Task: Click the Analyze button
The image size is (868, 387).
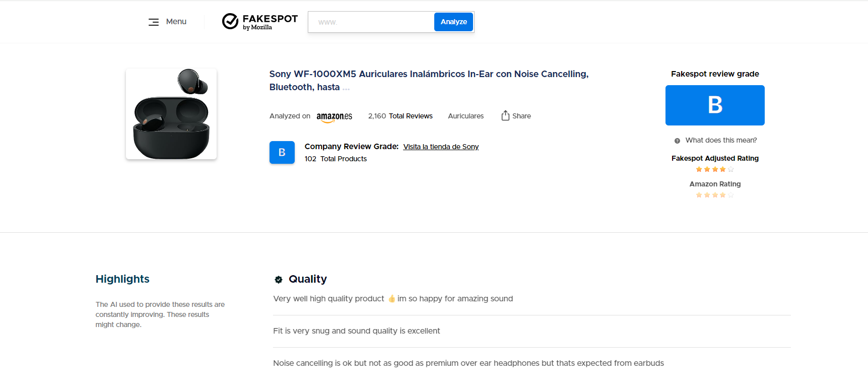Action: 453,22
